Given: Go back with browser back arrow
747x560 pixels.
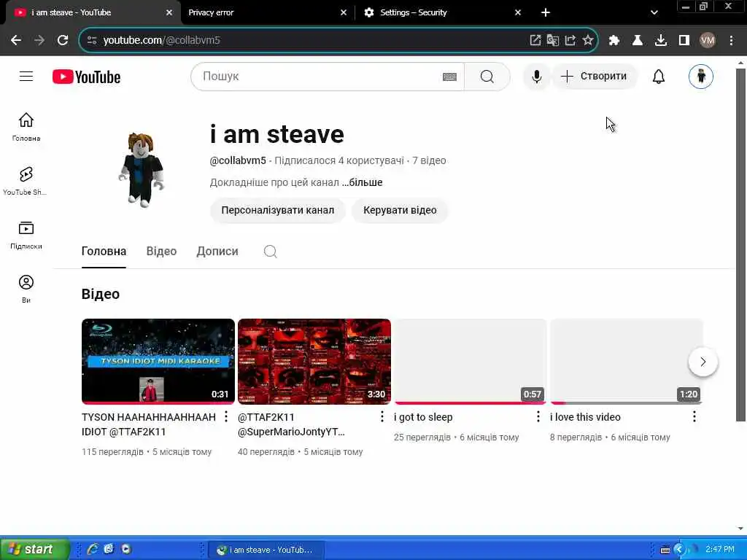Looking at the screenshot, I should pyautogui.click(x=16, y=40).
